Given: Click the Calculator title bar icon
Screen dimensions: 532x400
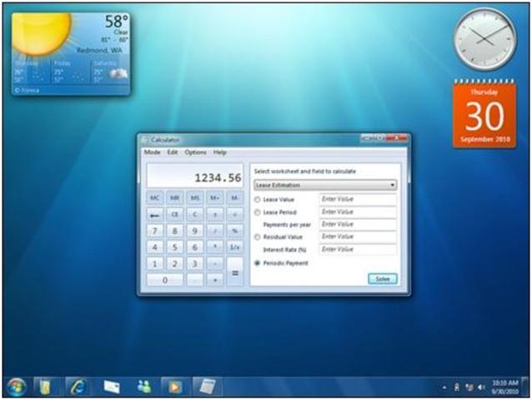Looking at the screenshot, I should [x=147, y=140].
